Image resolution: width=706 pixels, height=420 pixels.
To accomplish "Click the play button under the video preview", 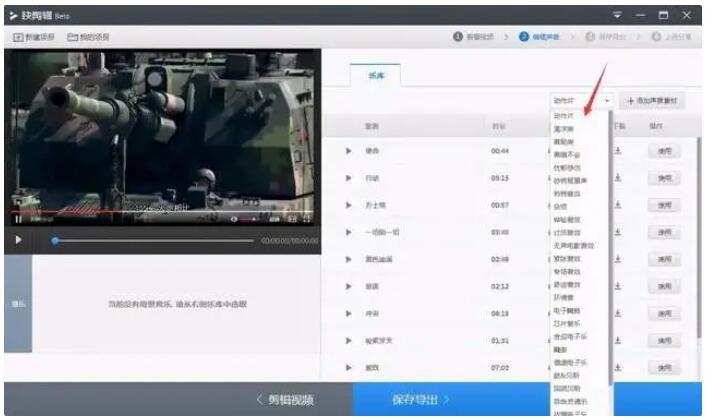I will (x=18, y=240).
